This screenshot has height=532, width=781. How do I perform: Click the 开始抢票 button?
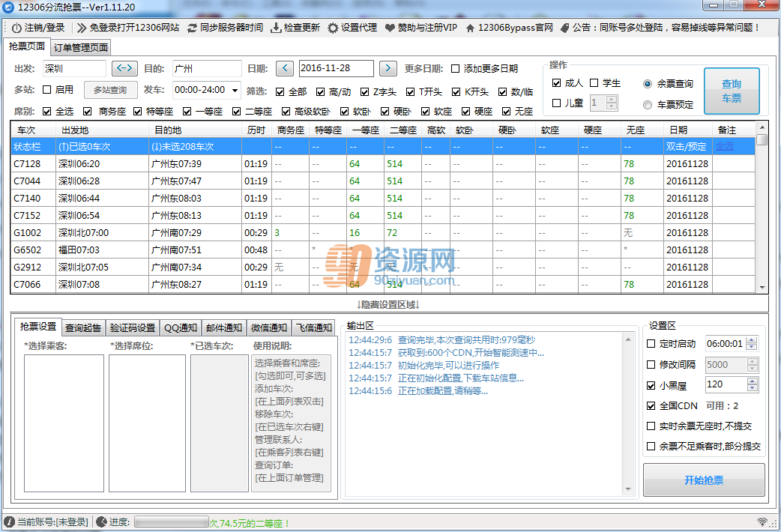point(704,480)
